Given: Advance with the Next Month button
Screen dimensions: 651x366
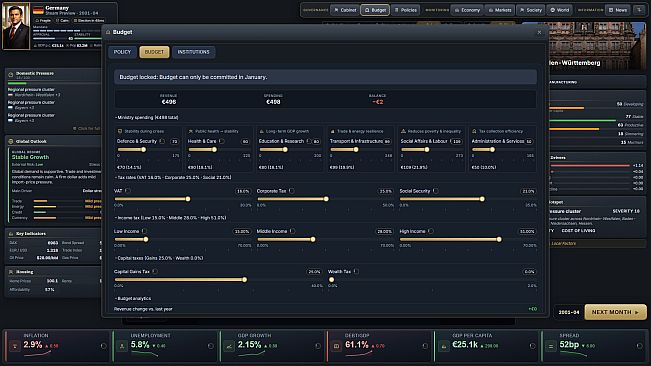Looking at the screenshot, I should pyautogui.click(x=615, y=312).
